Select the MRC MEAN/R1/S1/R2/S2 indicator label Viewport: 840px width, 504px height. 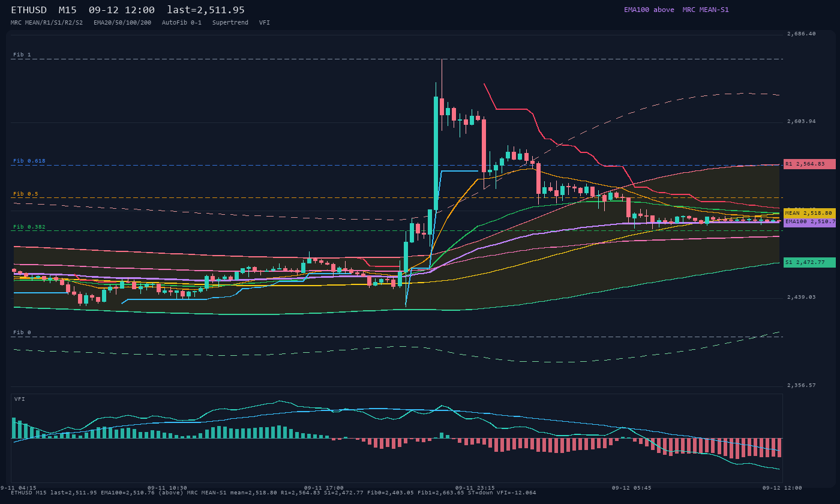pos(47,23)
